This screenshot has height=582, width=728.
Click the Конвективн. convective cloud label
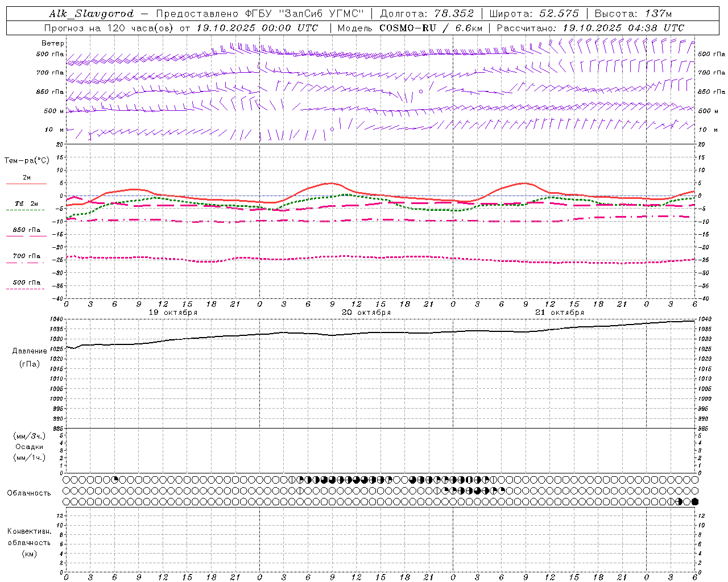click(x=30, y=531)
